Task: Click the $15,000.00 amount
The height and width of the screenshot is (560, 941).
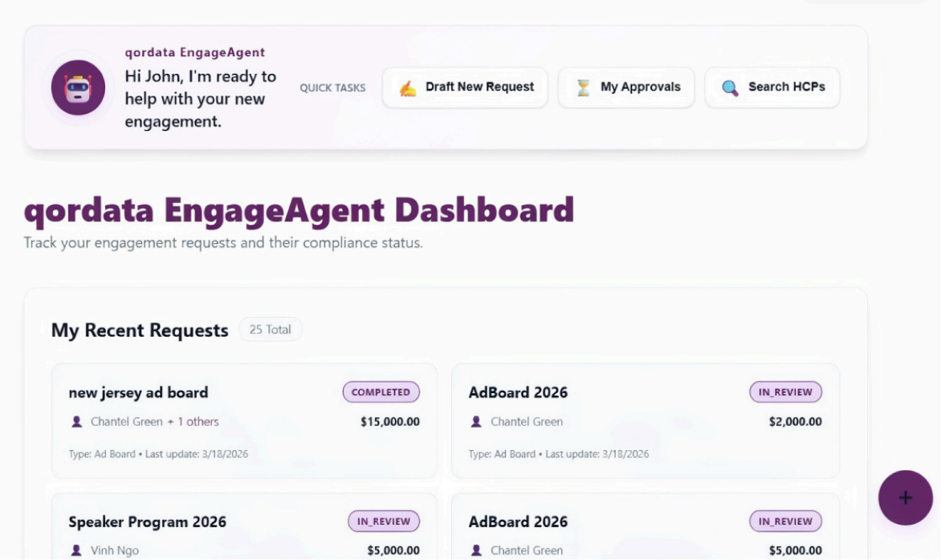Action: point(389,422)
